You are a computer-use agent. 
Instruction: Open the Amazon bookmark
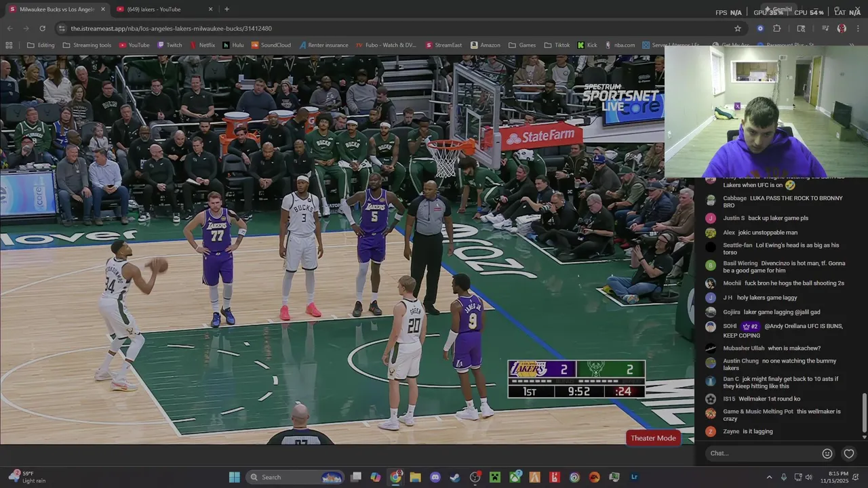coord(486,45)
